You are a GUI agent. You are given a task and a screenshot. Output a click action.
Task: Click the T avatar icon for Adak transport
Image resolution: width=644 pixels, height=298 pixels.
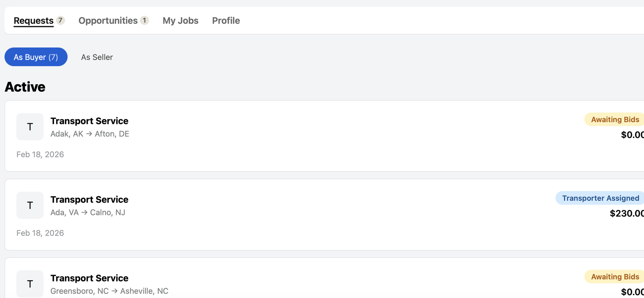pyautogui.click(x=30, y=127)
